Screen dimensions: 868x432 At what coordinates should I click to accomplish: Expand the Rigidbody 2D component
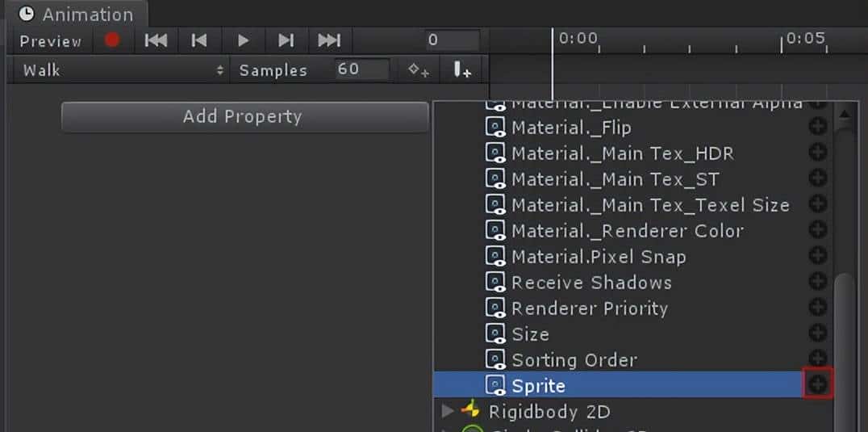tap(448, 412)
